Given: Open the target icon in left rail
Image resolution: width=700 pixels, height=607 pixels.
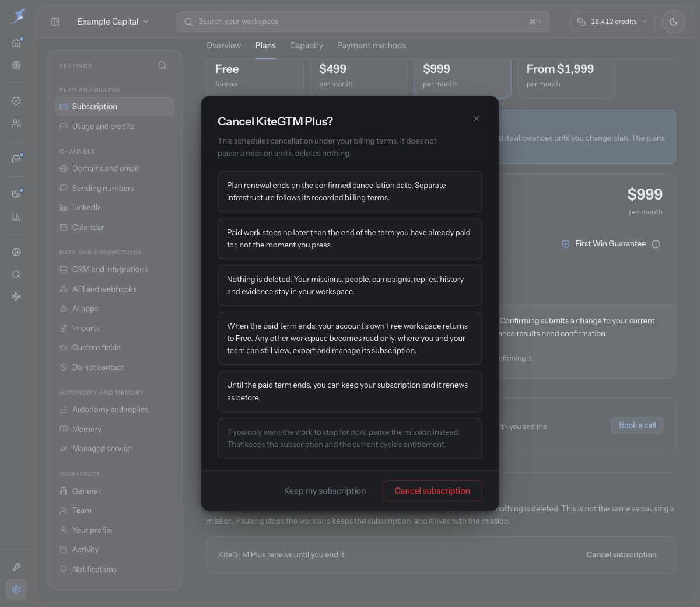Looking at the screenshot, I should pyautogui.click(x=16, y=65).
